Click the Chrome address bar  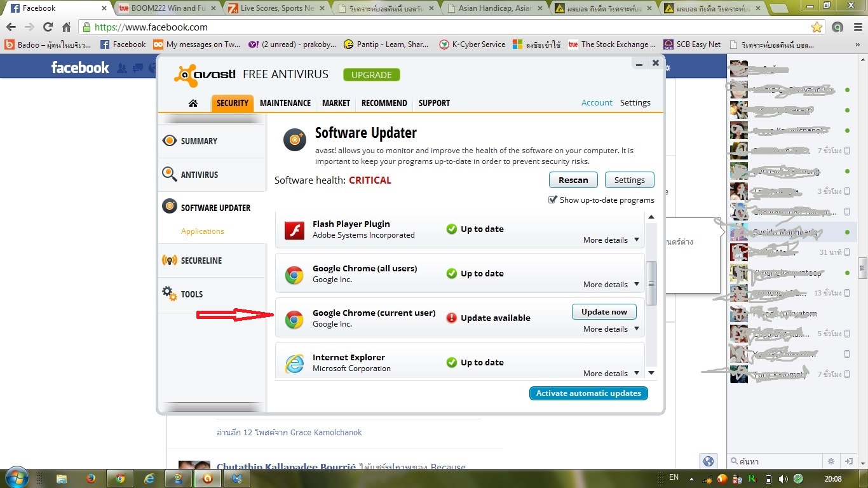pyautogui.click(x=445, y=27)
